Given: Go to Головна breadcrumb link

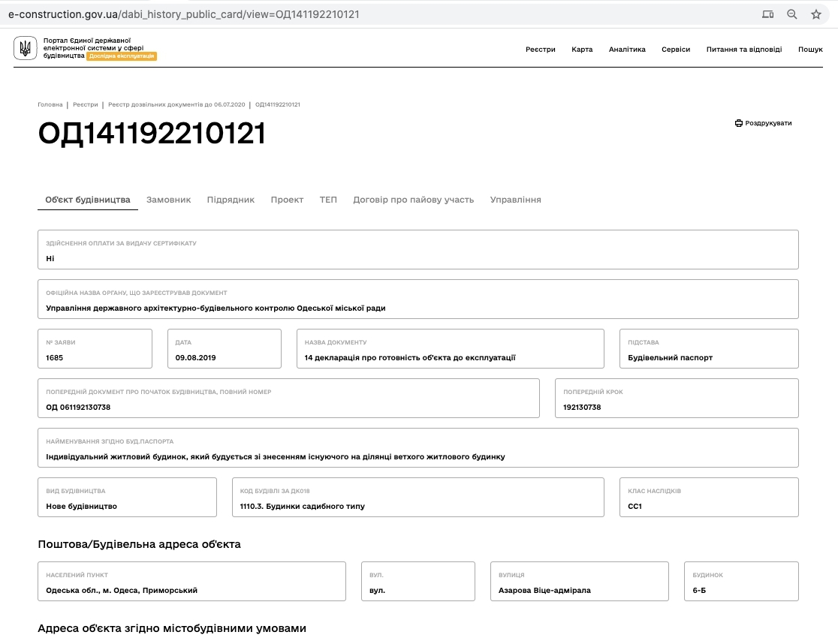Looking at the screenshot, I should 50,104.
